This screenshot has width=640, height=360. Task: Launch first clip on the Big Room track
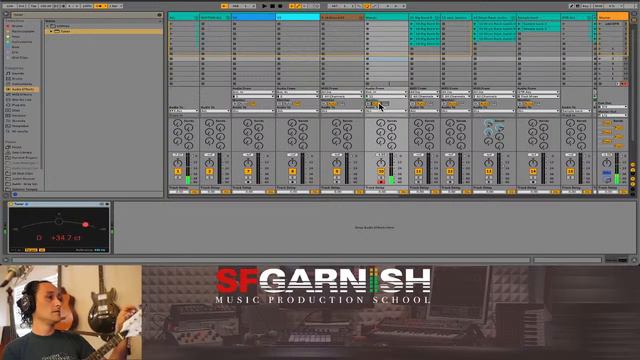pyautogui.click(x=411, y=24)
